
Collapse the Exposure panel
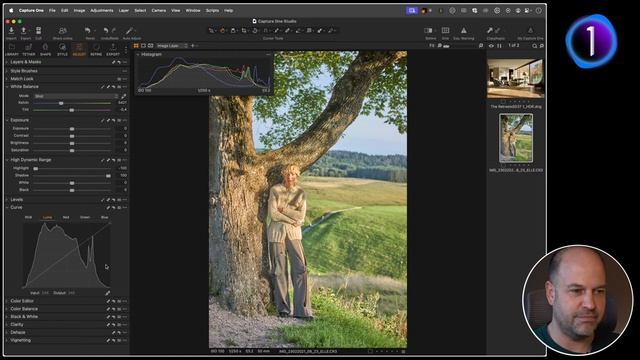point(7,120)
